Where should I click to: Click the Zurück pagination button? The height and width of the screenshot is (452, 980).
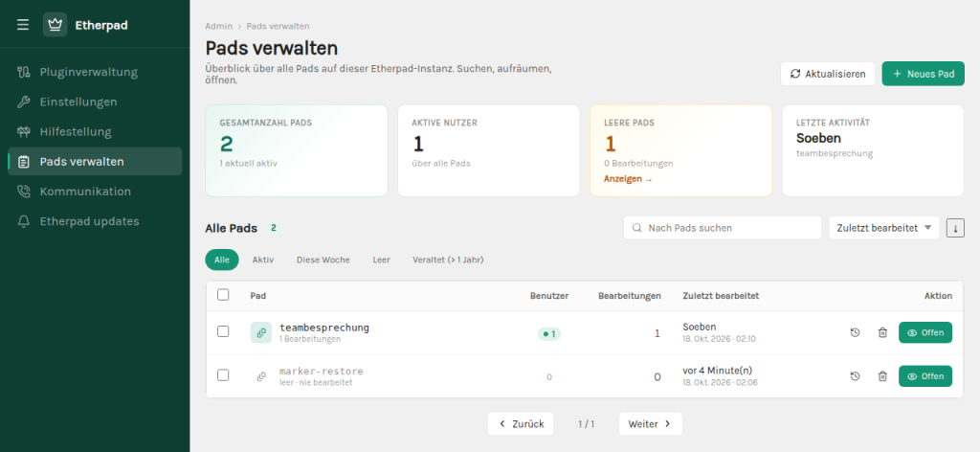click(522, 424)
